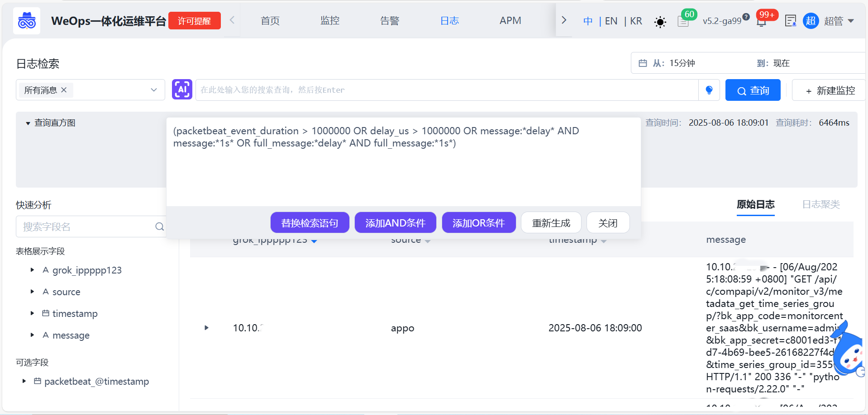
Task: Open the AI query assistant icon
Action: [x=181, y=89]
